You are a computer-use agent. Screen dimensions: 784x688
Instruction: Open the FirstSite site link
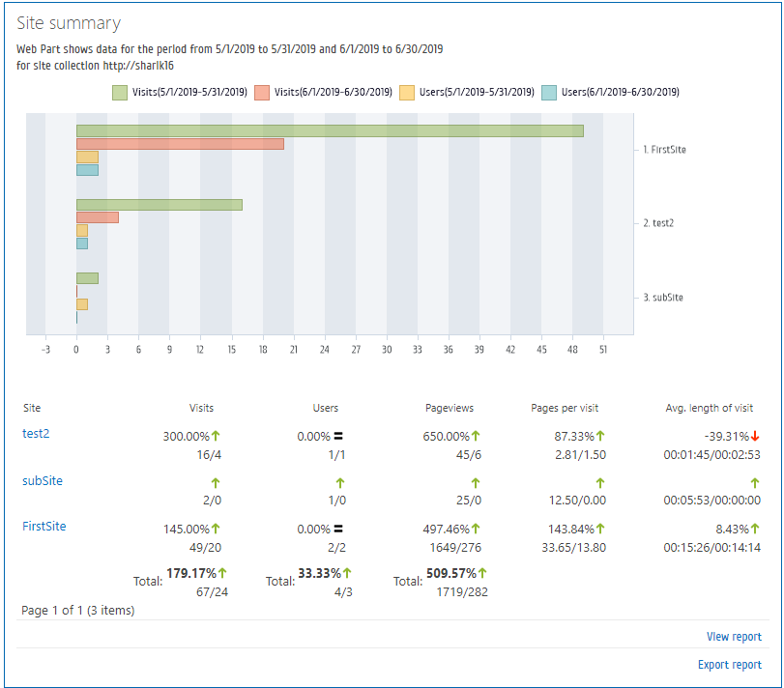(x=44, y=526)
